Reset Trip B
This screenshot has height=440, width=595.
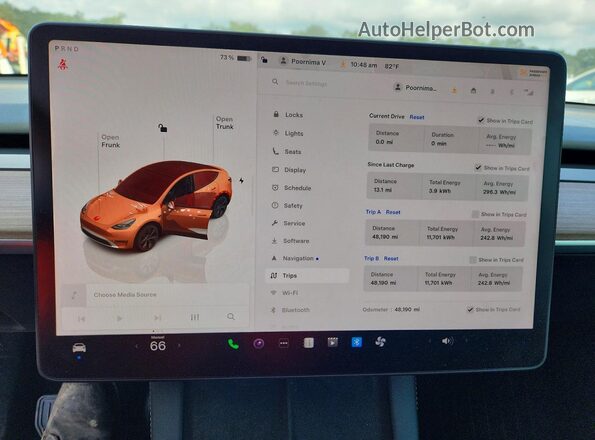391,259
